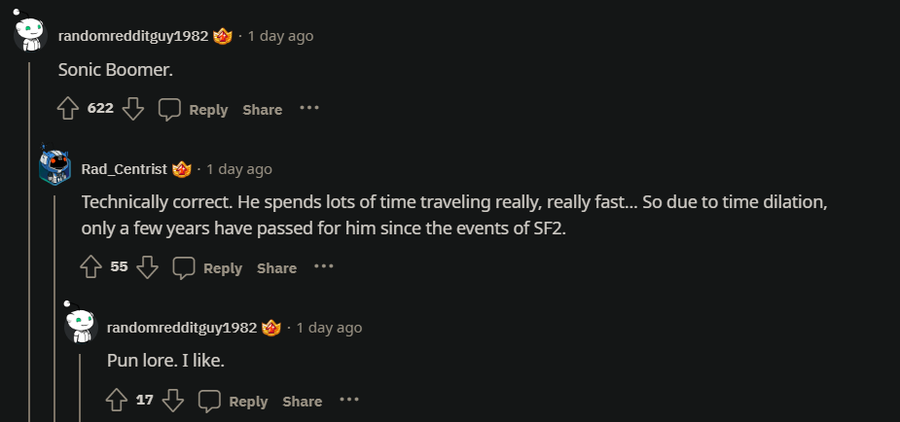The image size is (900, 422).
Task: Share Rad_Centrist's comment
Action: point(276,268)
